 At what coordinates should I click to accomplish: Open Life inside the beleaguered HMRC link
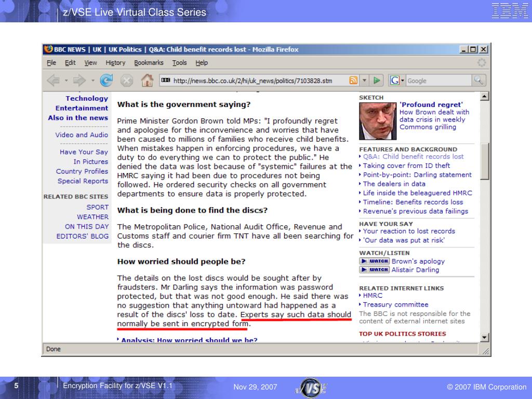coord(418,193)
